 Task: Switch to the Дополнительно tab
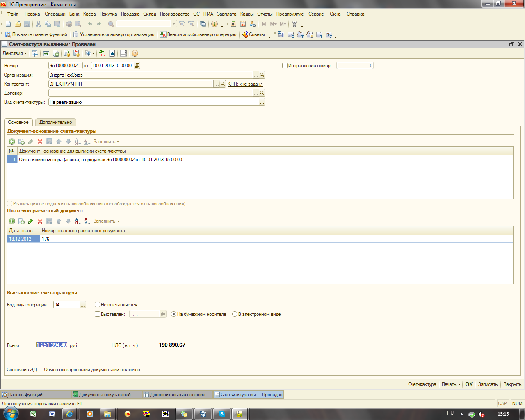pyautogui.click(x=55, y=122)
